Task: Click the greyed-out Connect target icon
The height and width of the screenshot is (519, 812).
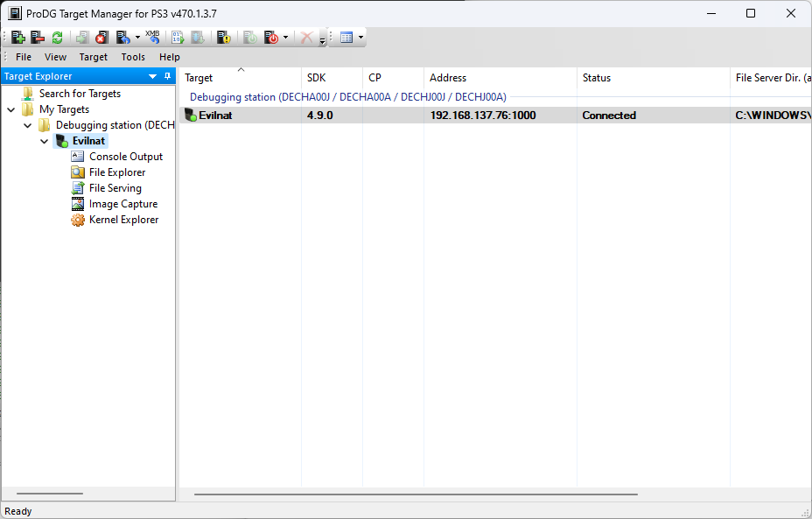Action: tap(82, 38)
